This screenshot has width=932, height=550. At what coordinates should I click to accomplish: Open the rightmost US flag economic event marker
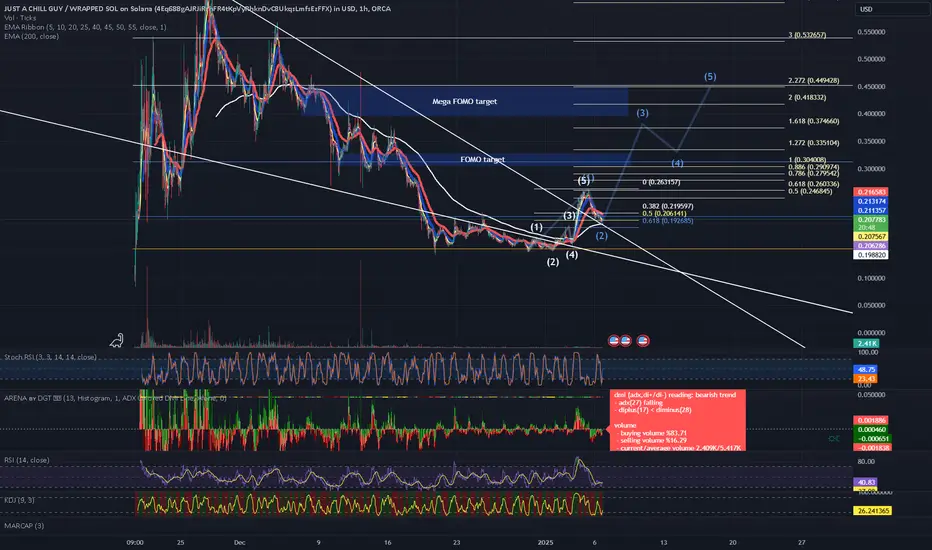coord(643,341)
